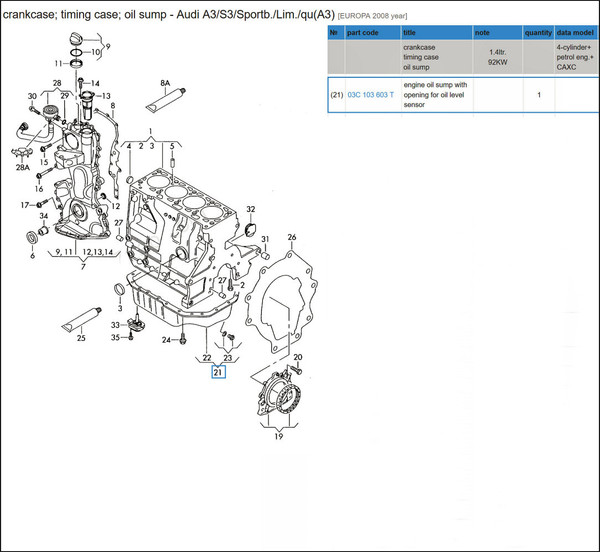Image resolution: width=600 pixels, height=552 pixels.
Task: Click the upper sealant tube drawing
Action: 166,101
